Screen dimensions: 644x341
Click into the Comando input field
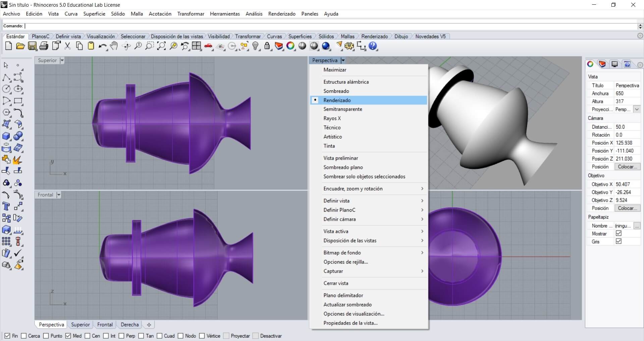330,26
